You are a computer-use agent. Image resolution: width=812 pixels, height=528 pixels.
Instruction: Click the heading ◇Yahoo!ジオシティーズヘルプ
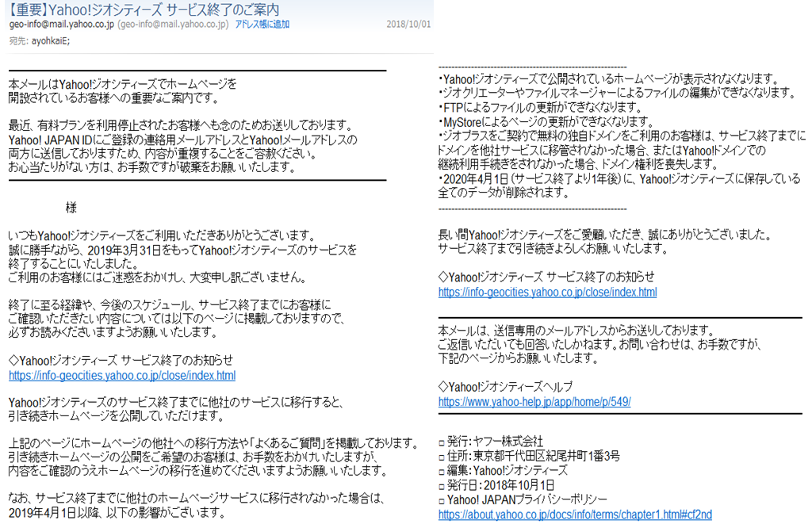coord(505,387)
